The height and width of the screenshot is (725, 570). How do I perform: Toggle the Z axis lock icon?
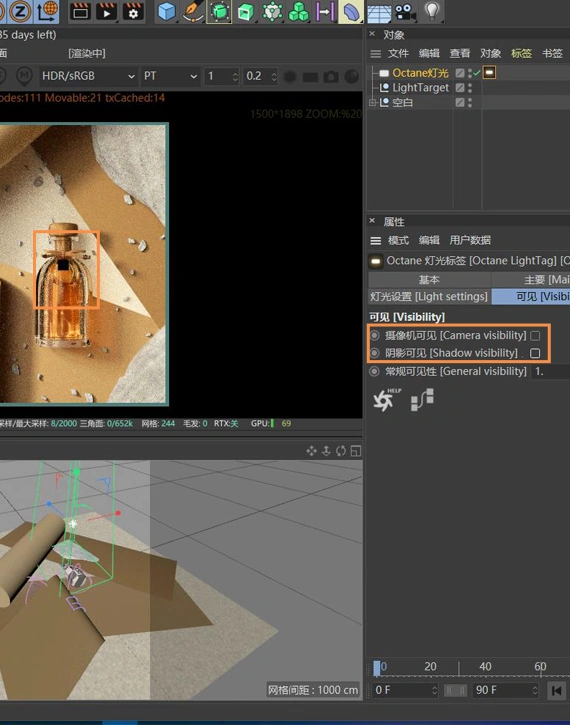tap(20, 11)
